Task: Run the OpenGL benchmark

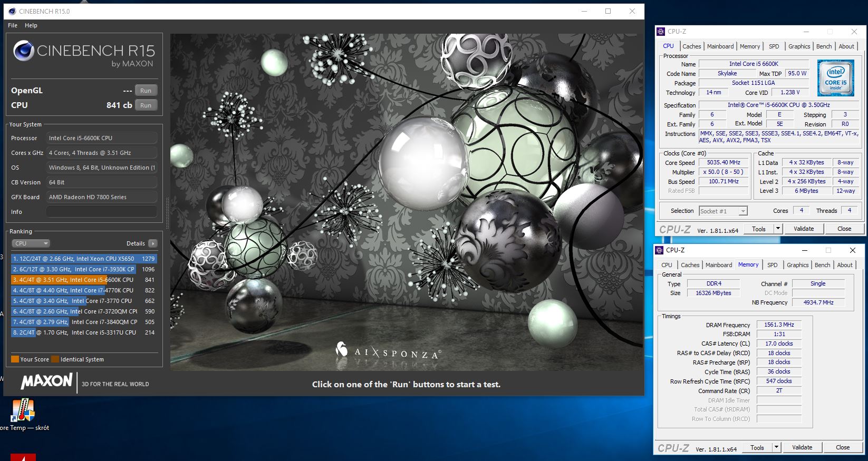Action: (146, 91)
